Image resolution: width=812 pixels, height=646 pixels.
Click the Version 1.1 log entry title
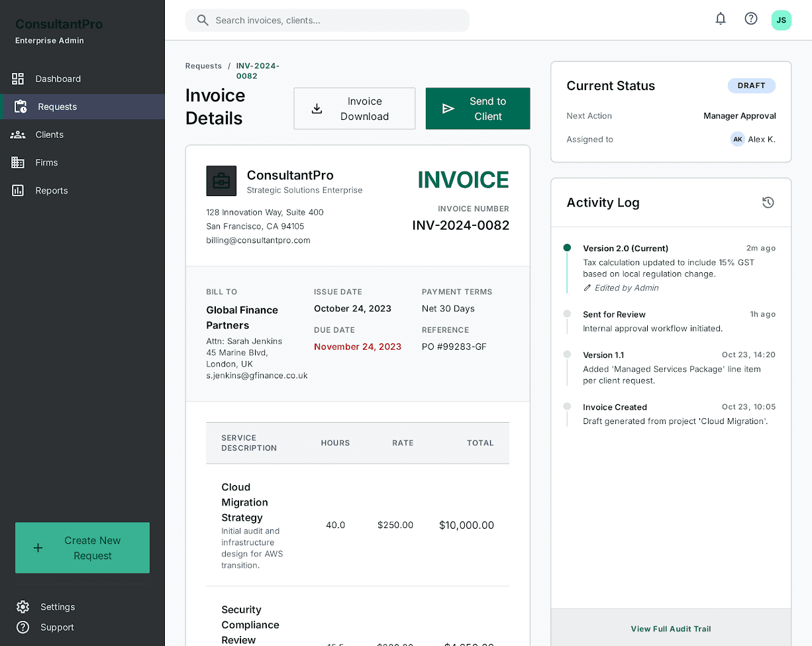coord(603,355)
